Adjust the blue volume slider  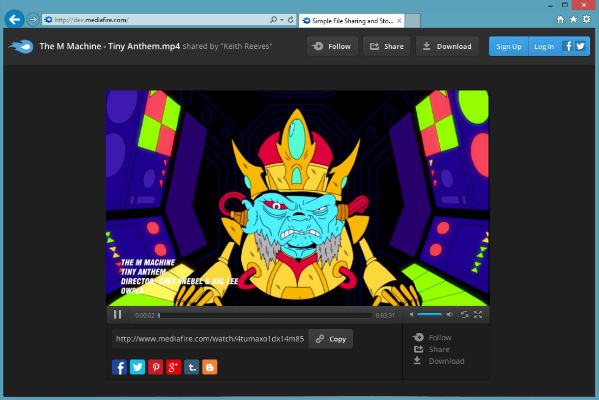[430, 314]
